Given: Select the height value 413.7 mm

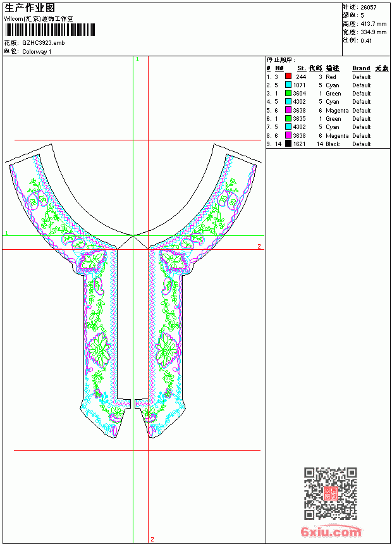Looking at the screenshot, I should point(373,24).
